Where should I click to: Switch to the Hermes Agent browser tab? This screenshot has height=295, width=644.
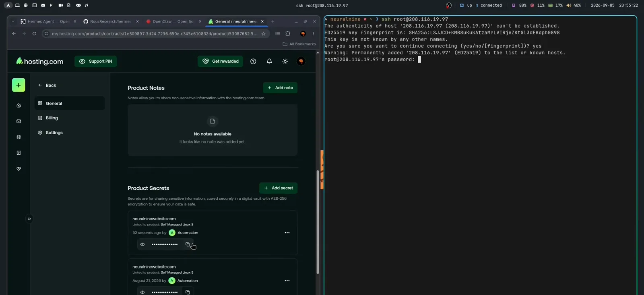(48, 22)
